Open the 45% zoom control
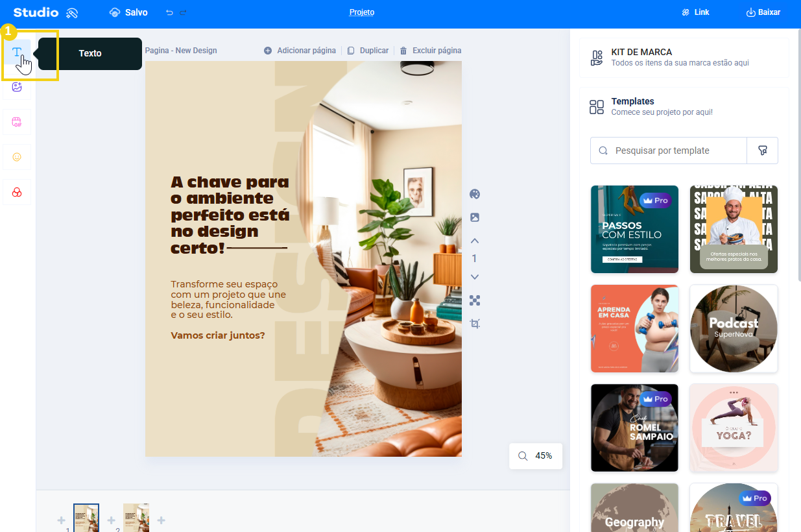Image resolution: width=801 pixels, height=532 pixels. pos(536,456)
